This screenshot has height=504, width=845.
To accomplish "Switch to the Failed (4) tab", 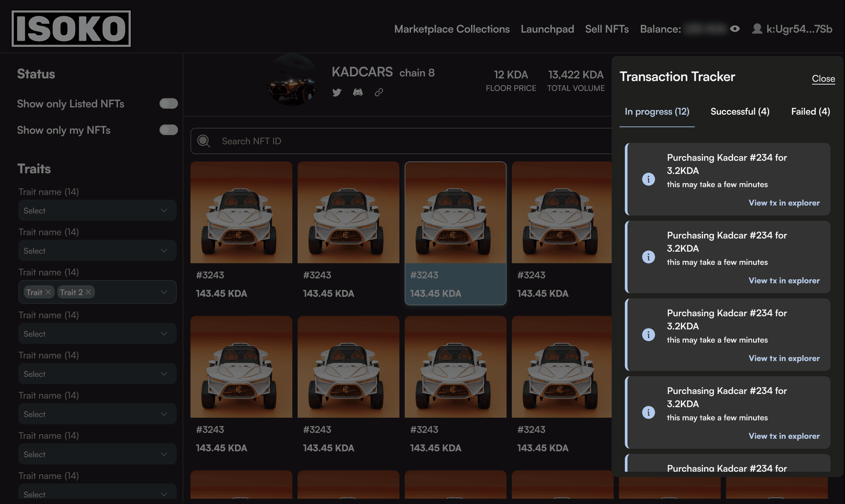I will point(810,111).
